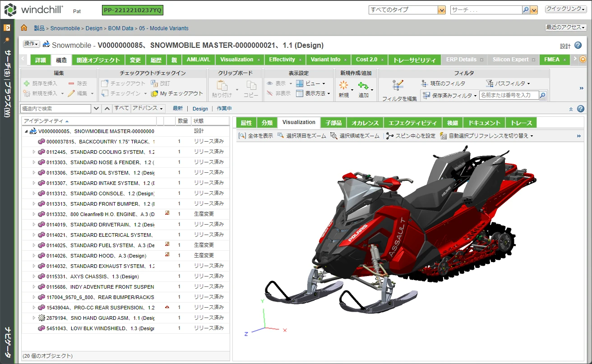Select the STANDARD FUEL SYSTEM row
Viewport: 592px width, 364px height.
pyautogui.click(x=125, y=245)
